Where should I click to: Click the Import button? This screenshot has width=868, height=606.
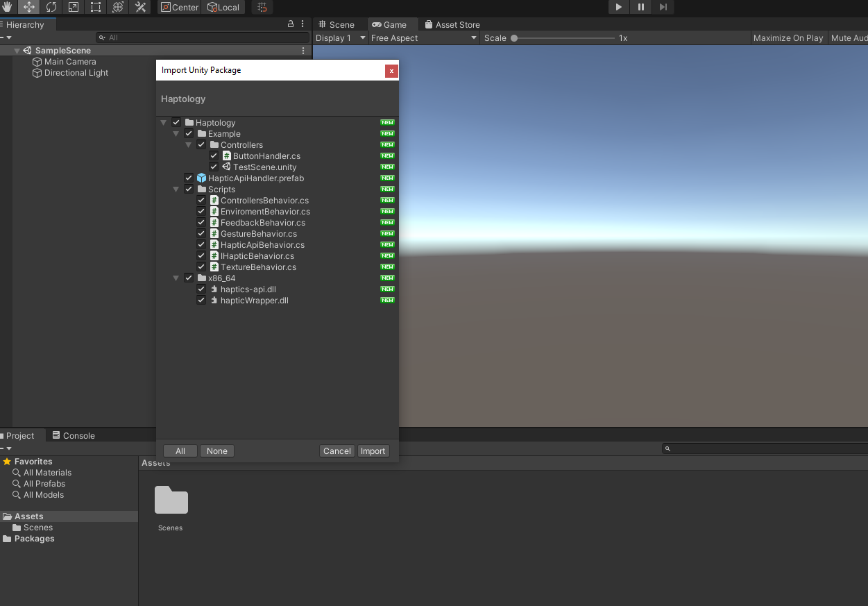coord(373,451)
